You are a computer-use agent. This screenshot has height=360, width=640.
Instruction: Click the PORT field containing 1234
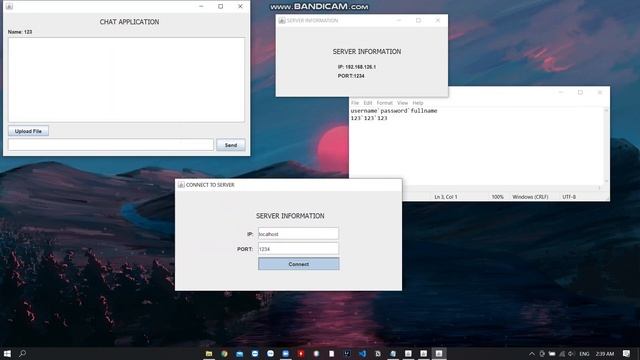298,249
